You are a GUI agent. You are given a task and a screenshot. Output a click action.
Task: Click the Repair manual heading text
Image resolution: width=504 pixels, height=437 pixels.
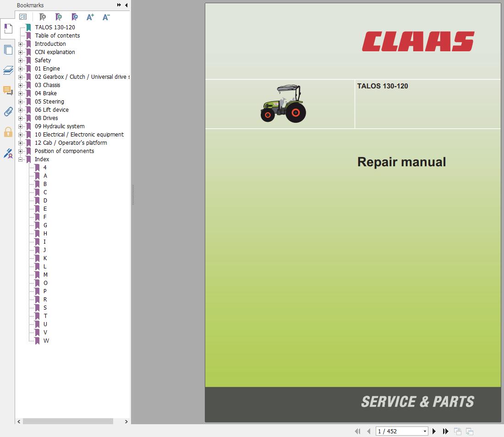[x=401, y=162]
